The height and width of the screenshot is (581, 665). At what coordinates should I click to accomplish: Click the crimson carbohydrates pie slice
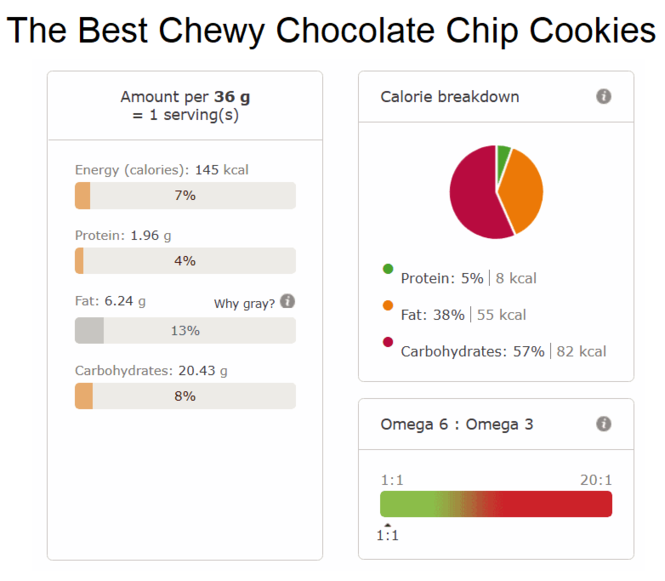(473, 197)
